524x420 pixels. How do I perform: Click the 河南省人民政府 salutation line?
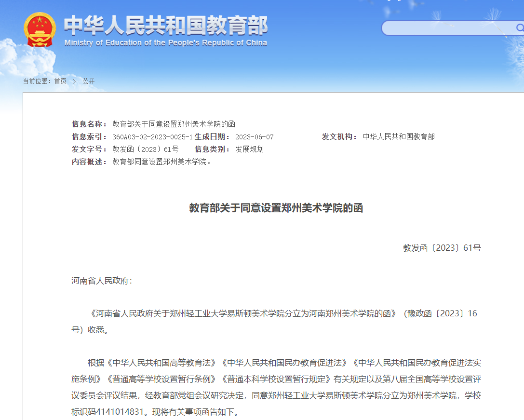click(101, 281)
